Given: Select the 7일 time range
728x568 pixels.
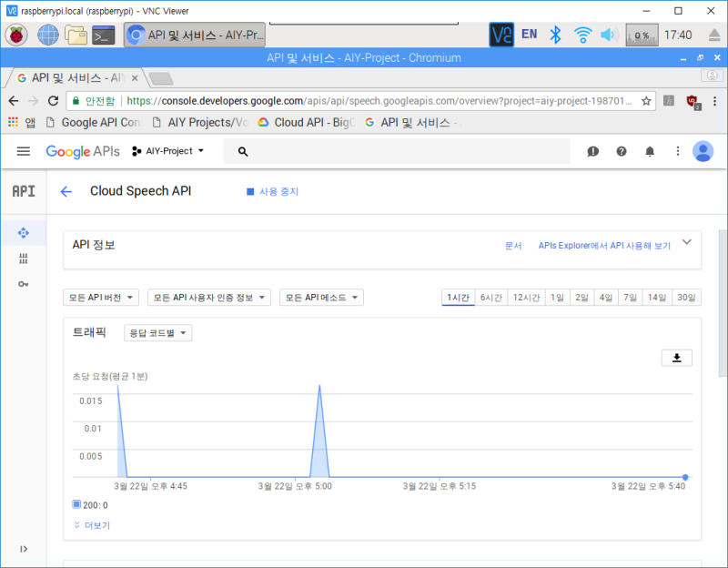Looking at the screenshot, I should 630,298.
